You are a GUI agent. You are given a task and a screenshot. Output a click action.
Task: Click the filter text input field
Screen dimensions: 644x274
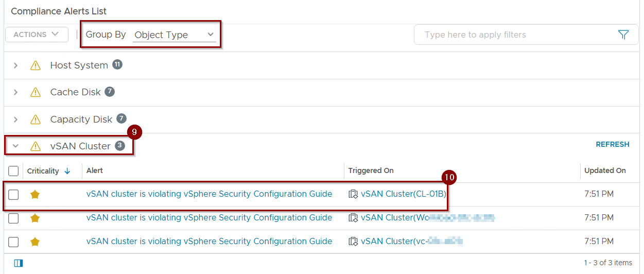515,35
